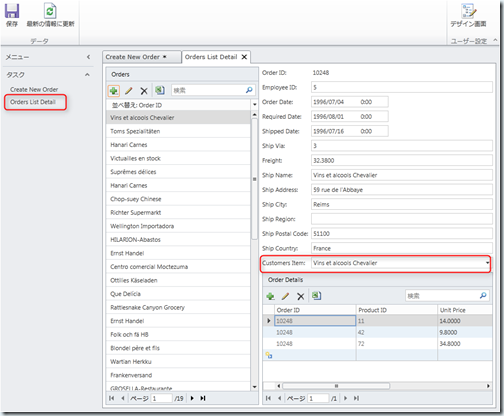Click the Employee ID field
The image size is (504, 416).
(x=402, y=87)
